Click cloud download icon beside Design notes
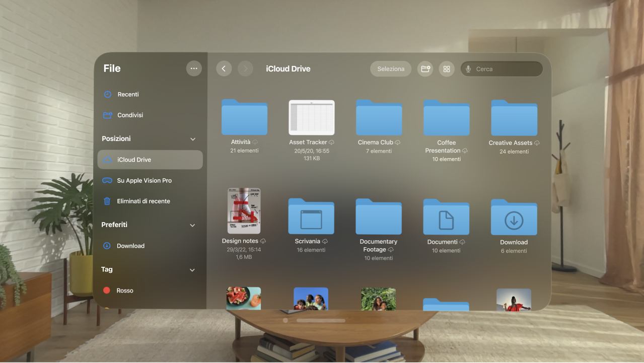The height and width of the screenshot is (363, 644). point(263,241)
